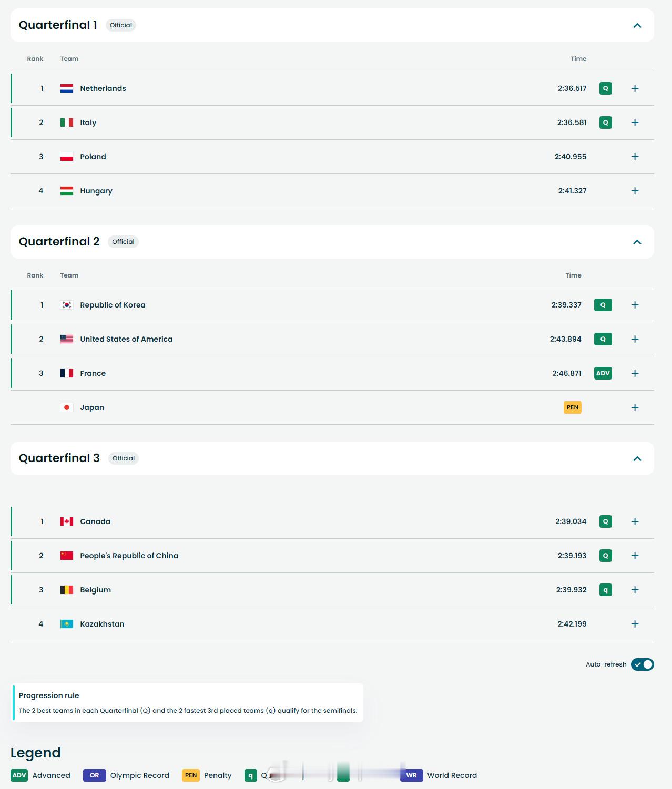Click the Belgium flag
The width and height of the screenshot is (672, 789).
coord(67,590)
